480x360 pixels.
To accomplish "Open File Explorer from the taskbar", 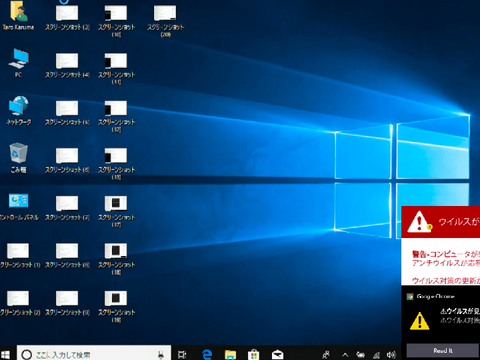I will [x=230, y=355].
